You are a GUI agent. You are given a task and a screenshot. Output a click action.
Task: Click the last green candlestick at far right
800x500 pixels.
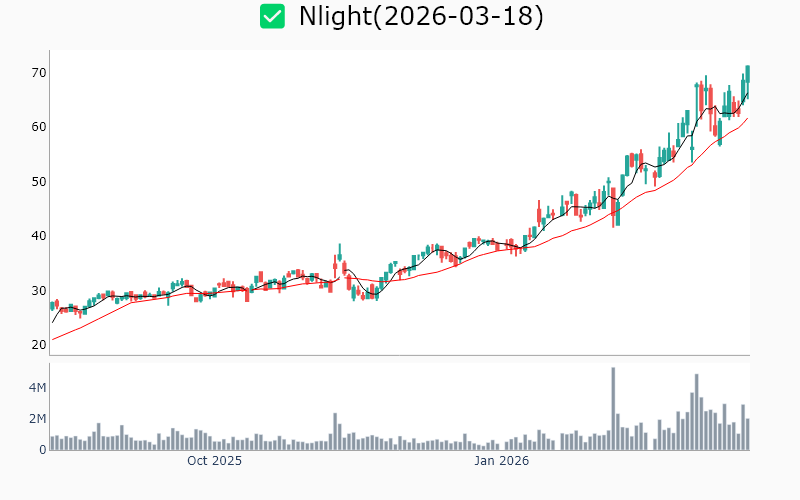click(747, 74)
